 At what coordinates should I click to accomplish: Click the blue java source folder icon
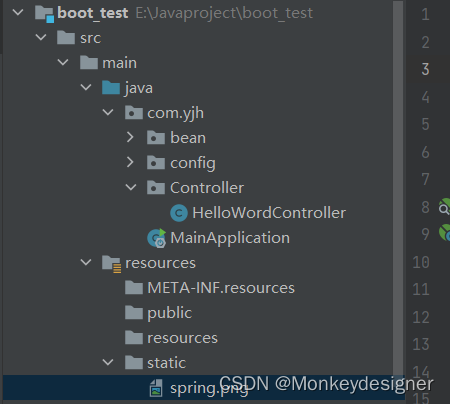pos(111,88)
